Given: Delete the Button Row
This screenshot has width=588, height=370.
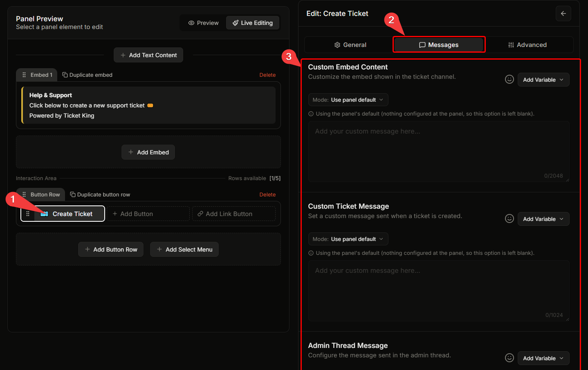Looking at the screenshot, I should click(x=267, y=194).
